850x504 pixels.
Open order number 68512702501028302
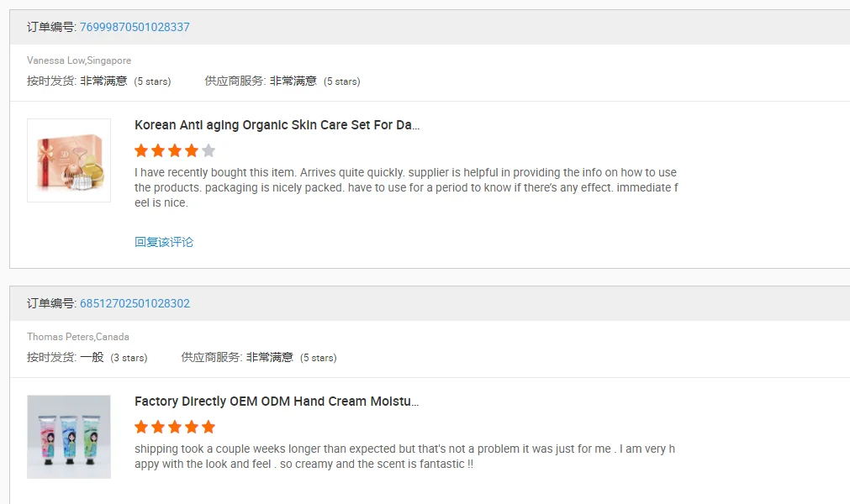pyautogui.click(x=135, y=303)
